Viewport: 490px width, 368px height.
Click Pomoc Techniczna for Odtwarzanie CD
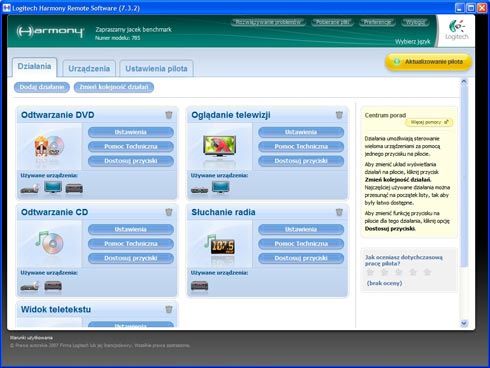(x=131, y=244)
